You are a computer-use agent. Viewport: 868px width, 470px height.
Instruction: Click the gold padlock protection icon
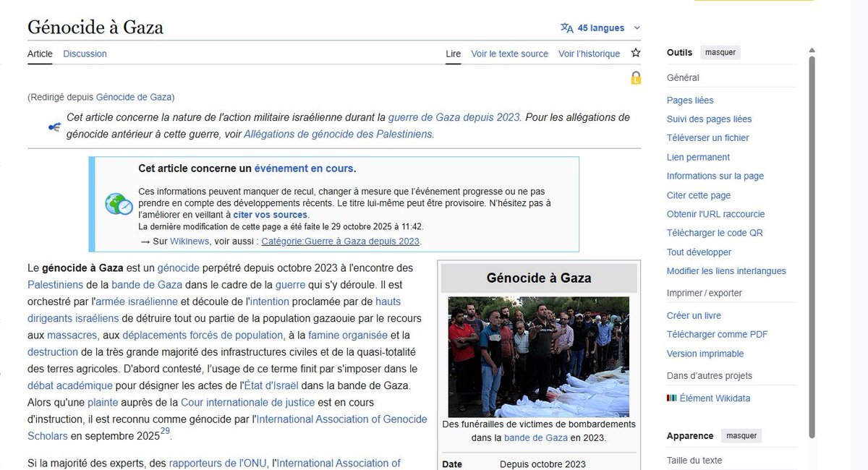coord(636,77)
